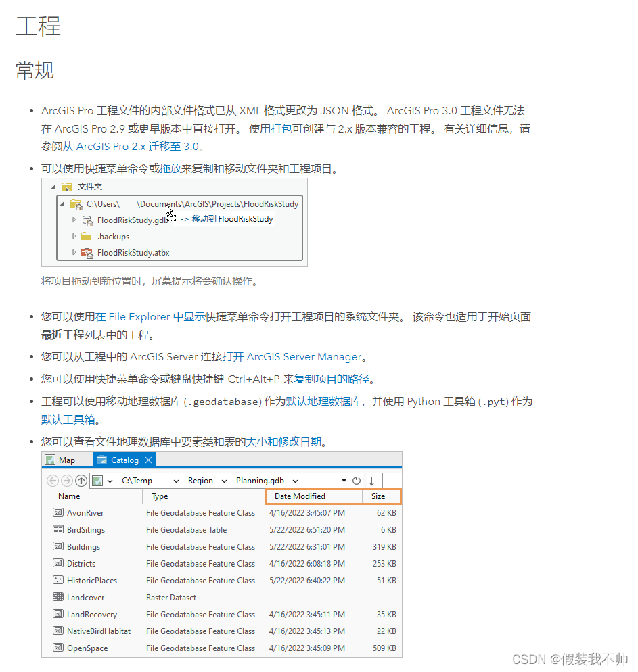The image size is (638, 672).
Task: Select the AvonRiver feature class icon
Action: 58,512
